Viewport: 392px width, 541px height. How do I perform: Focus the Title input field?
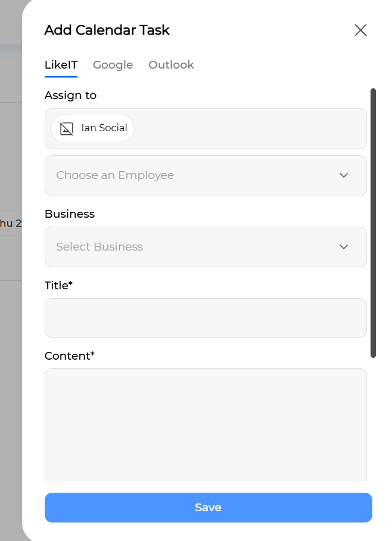(206, 318)
